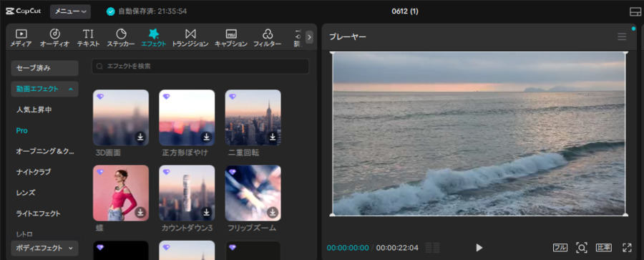Open the テキスト tab
Image resolution: width=644 pixels, height=260 pixels.
[88, 38]
